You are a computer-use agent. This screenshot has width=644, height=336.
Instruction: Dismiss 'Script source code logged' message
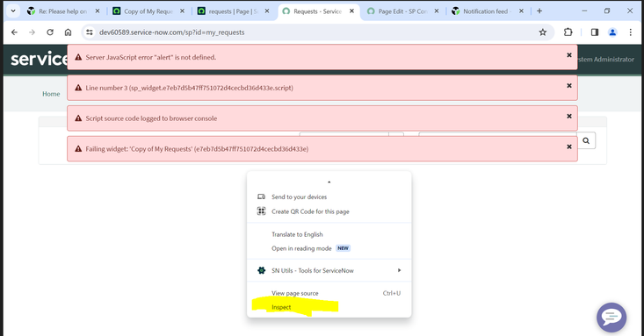pos(569,116)
